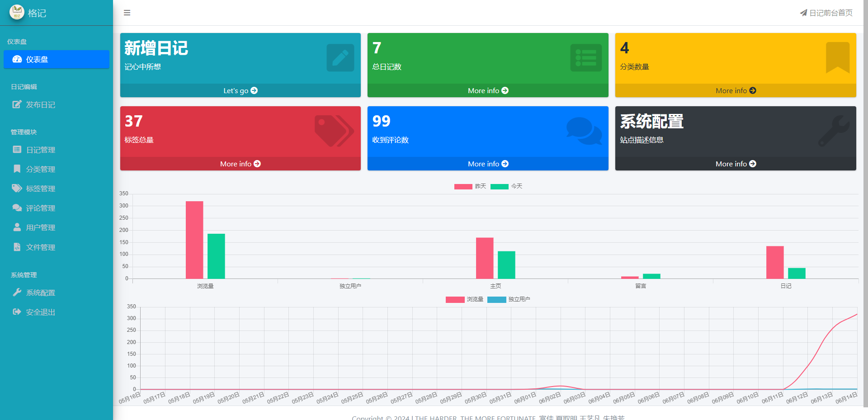868x420 pixels.
Task: Click the pencil edit icon on 新增日记 card
Action: point(340,57)
